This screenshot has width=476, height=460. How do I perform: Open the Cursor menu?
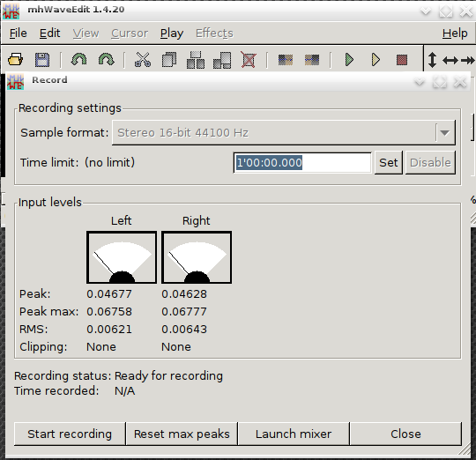coord(130,33)
